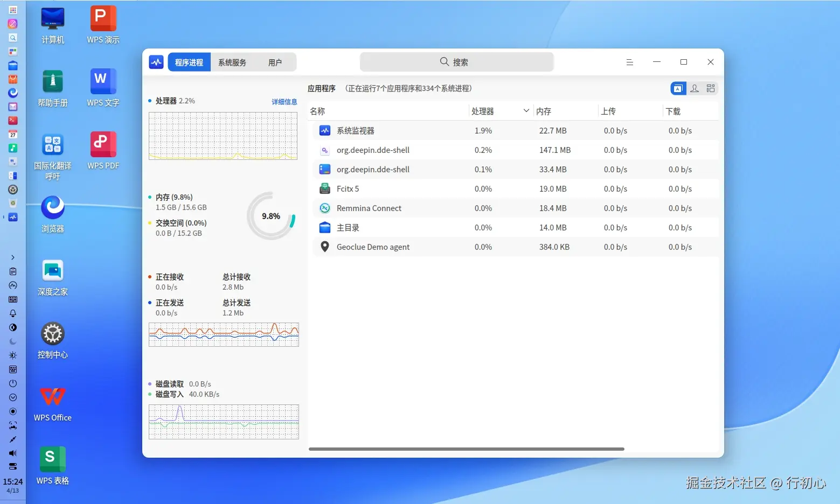Open WPS PDF desktop icon
840x504 pixels.
point(103,151)
